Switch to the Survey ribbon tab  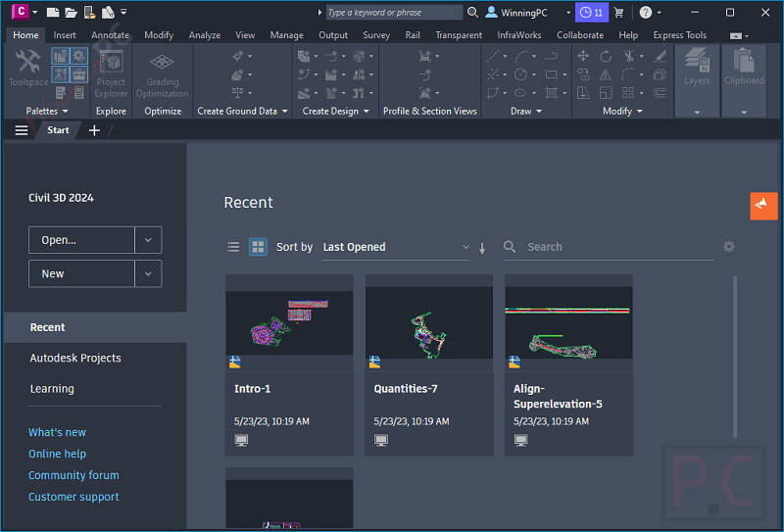coord(376,35)
